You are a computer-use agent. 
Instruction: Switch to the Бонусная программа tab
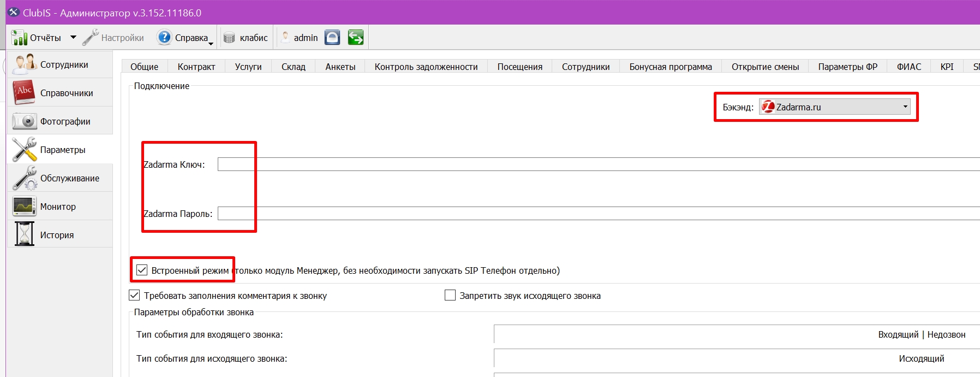point(671,67)
